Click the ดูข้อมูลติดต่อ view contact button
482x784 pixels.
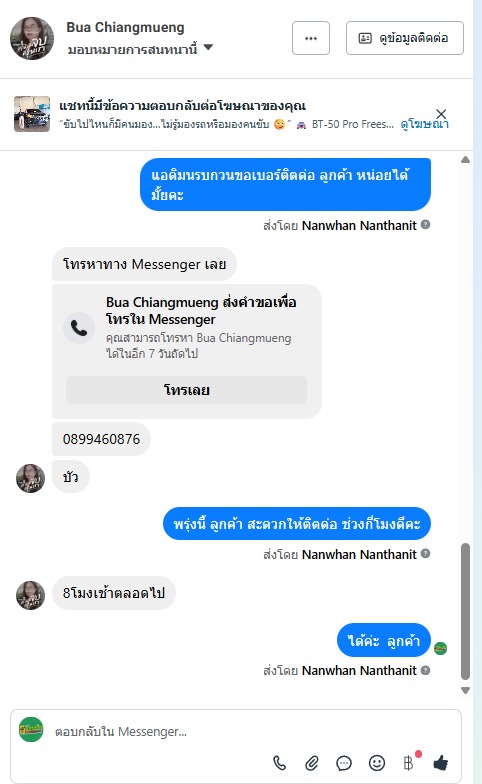(405, 38)
